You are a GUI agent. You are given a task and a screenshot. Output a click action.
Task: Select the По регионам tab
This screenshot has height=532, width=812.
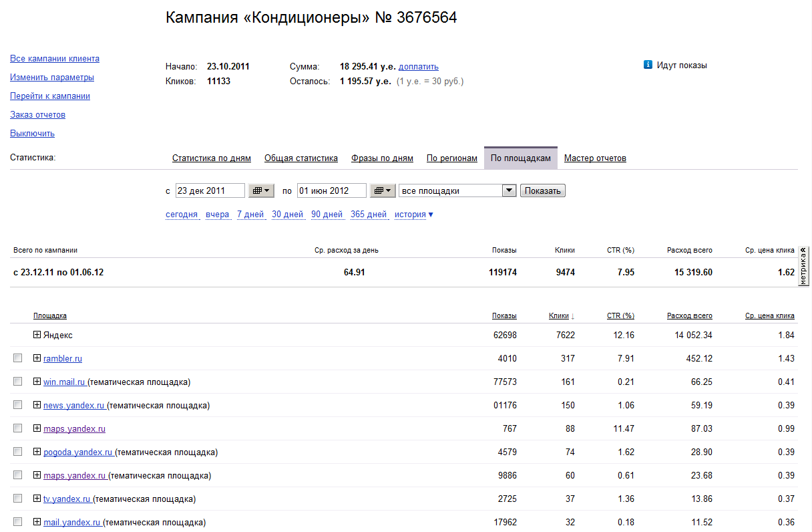(x=452, y=158)
